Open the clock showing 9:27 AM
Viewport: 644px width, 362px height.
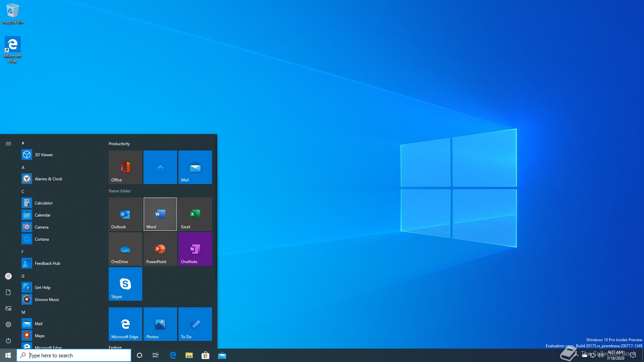pyautogui.click(x=615, y=355)
